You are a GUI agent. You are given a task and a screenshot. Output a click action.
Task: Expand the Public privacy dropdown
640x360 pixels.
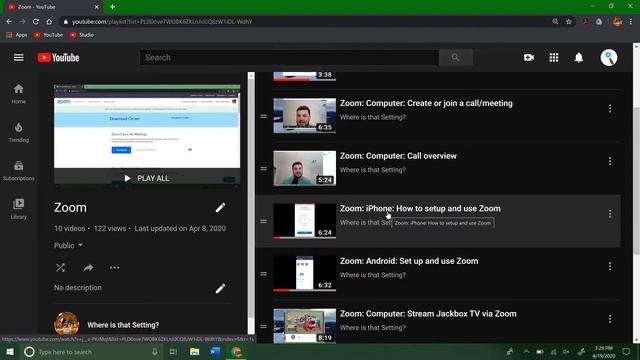click(x=69, y=245)
